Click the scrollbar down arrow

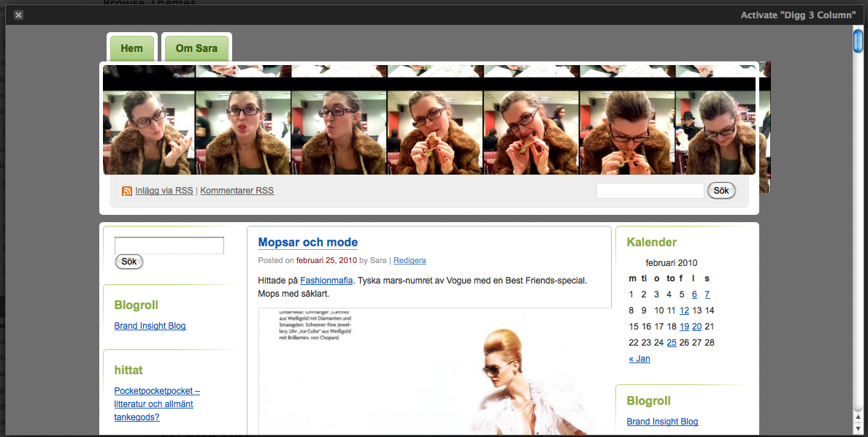click(859, 428)
